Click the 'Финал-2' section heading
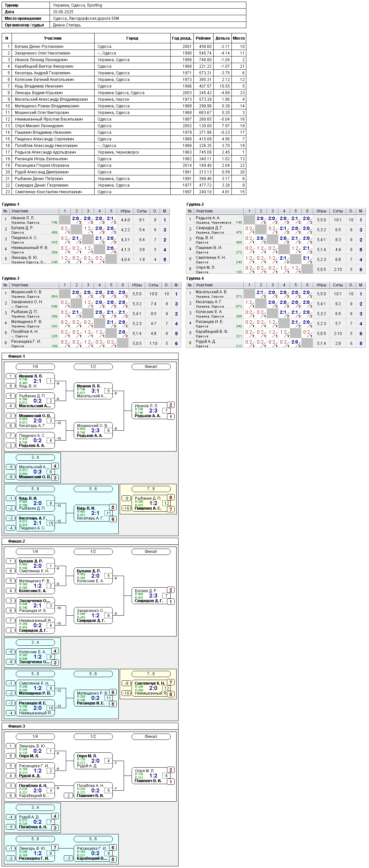Image resolution: width=369 pixels, height=868 pixels. tap(17, 541)
